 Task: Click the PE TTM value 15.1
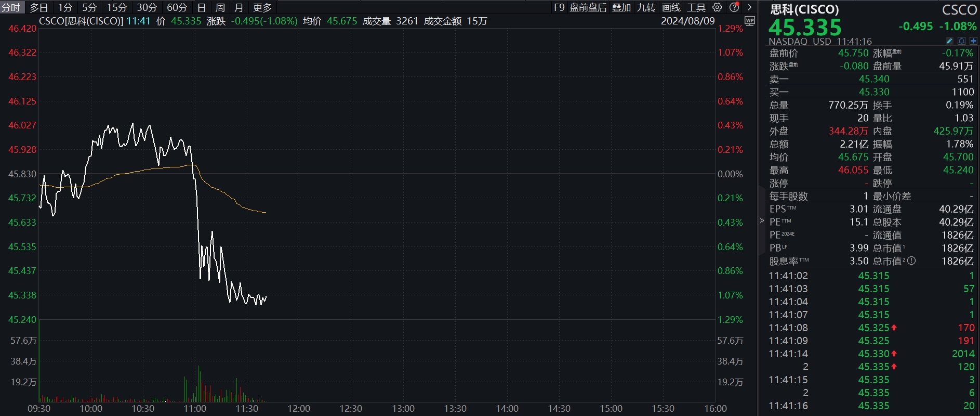tap(859, 222)
